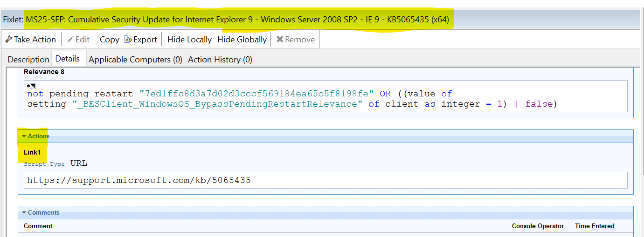Sort by the Comment column header

[x=38, y=226]
